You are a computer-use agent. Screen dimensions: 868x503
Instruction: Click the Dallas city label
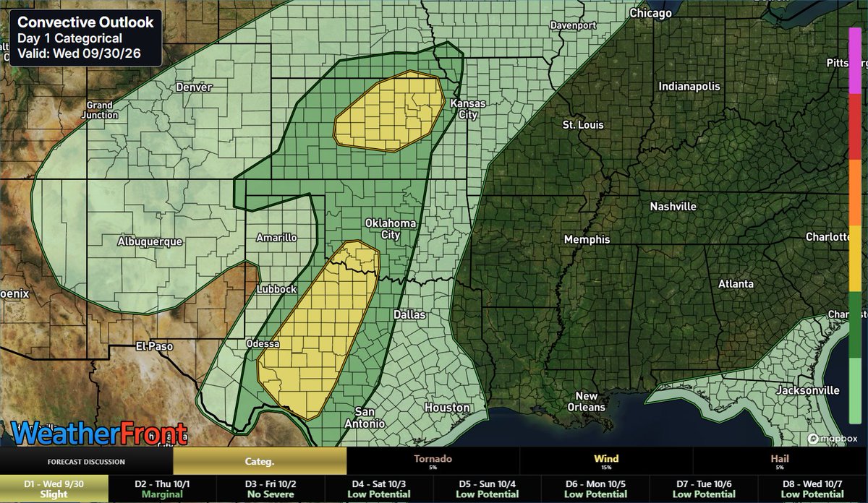point(410,315)
